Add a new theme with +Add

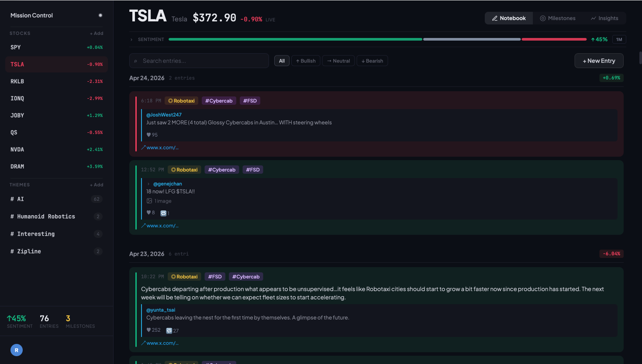tap(97, 185)
